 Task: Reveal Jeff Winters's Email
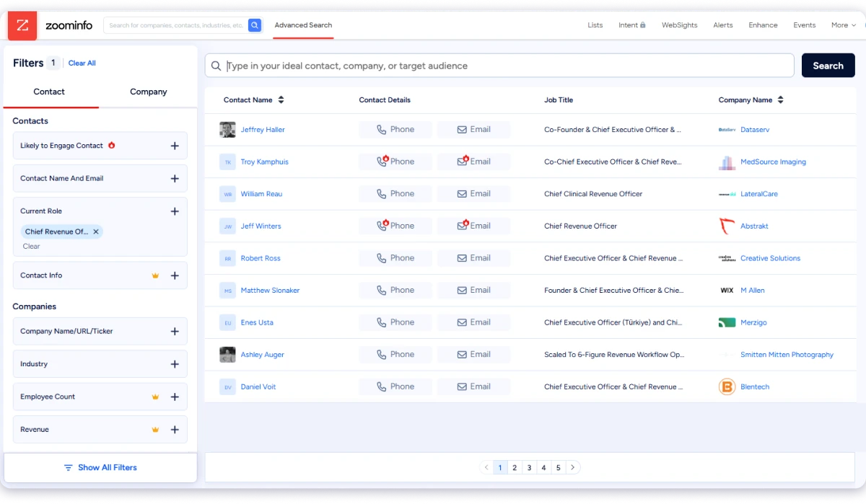[x=474, y=226]
